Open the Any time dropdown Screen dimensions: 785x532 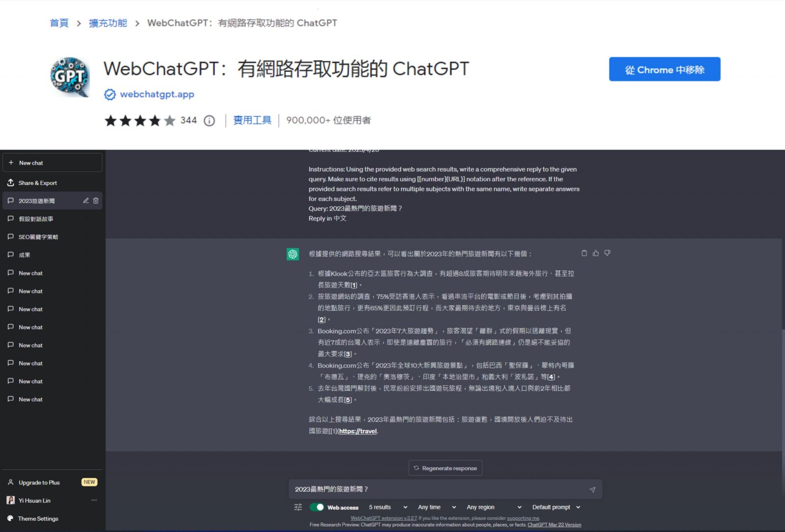437,507
